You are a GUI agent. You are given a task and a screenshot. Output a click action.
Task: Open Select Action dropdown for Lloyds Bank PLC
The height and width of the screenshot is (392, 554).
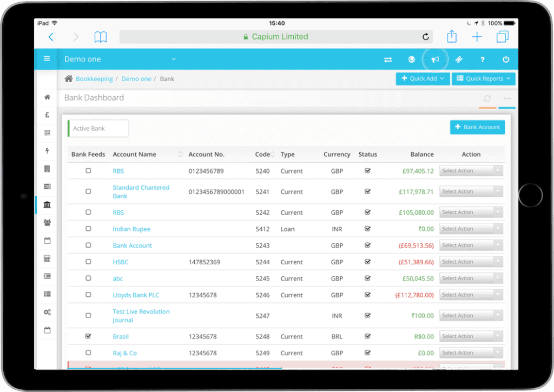pos(471,295)
